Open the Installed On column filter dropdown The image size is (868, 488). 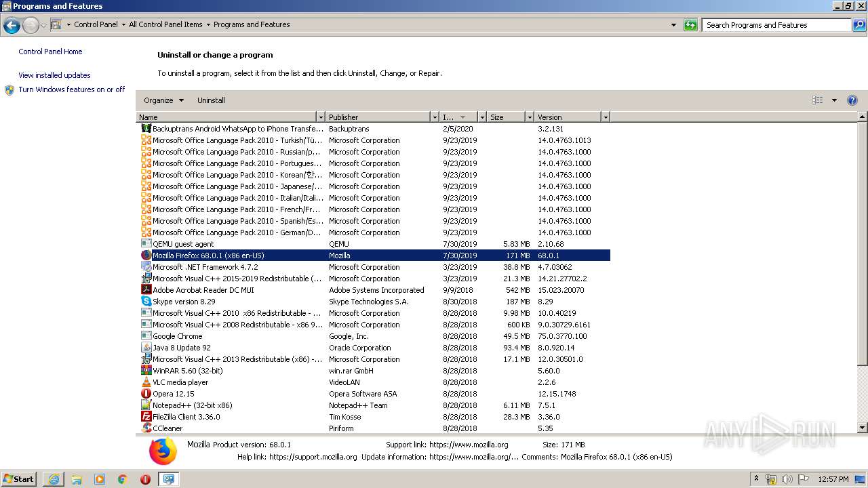[482, 117]
